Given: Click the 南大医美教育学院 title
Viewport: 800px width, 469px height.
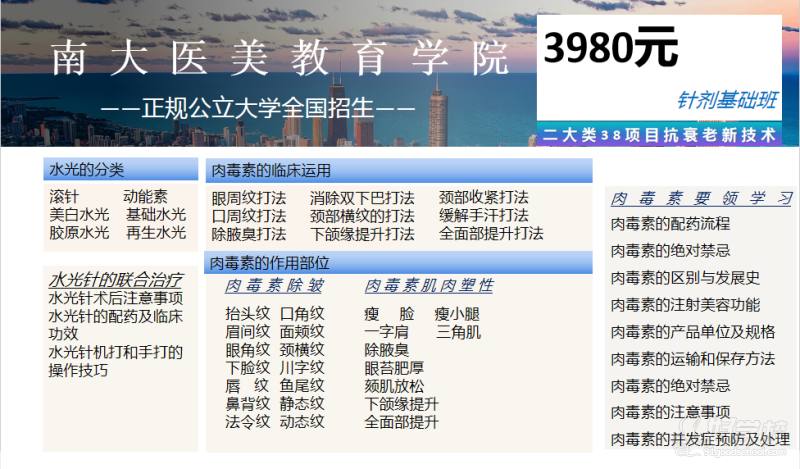Looking at the screenshot, I should pyautogui.click(x=280, y=58).
